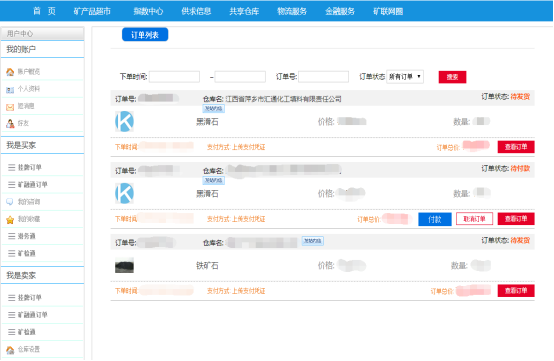554x361 pixels.
Task: Click 待发货 status of 铁矿石 order
Action: point(520,241)
